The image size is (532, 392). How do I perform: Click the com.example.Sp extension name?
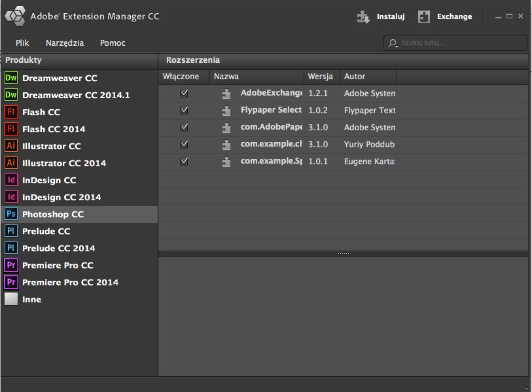271,161
